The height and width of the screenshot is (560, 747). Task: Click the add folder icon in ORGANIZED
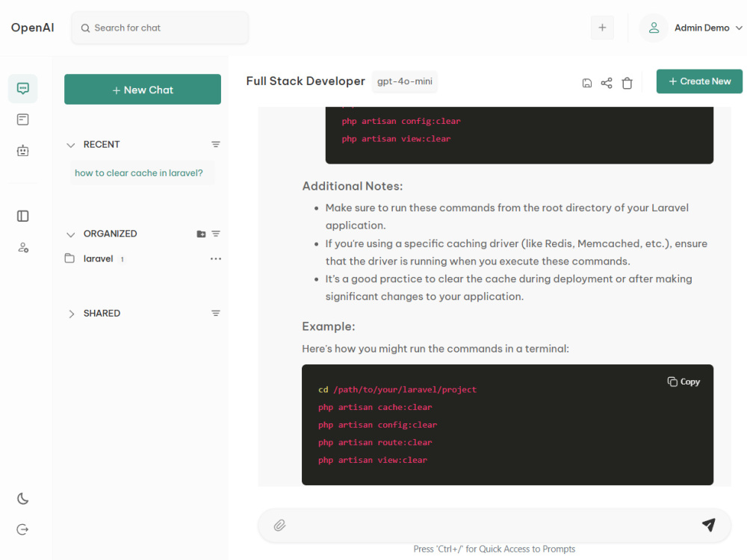click(x=201, y=234)
